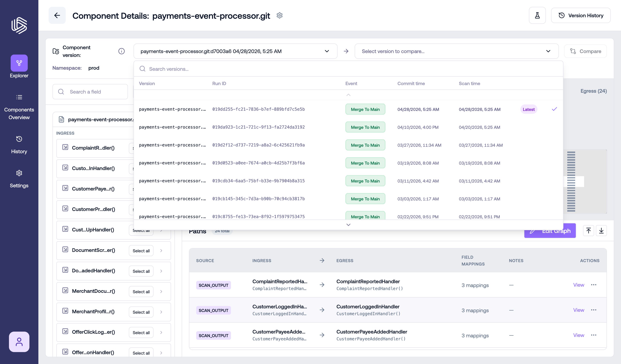Select the ComplaintR...dler() ingress item
This screenshot has width=621, height=364.
[x=95, y=148]
